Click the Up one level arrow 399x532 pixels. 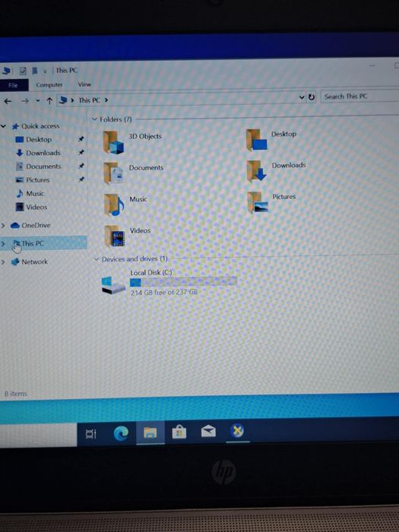(49, 100)
